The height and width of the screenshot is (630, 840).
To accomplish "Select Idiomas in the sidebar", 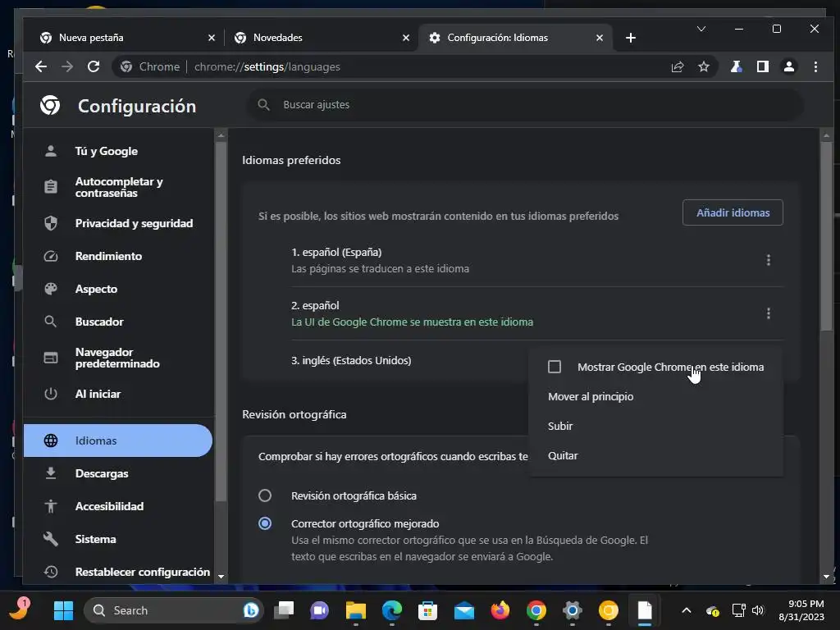I will [118, 441].
